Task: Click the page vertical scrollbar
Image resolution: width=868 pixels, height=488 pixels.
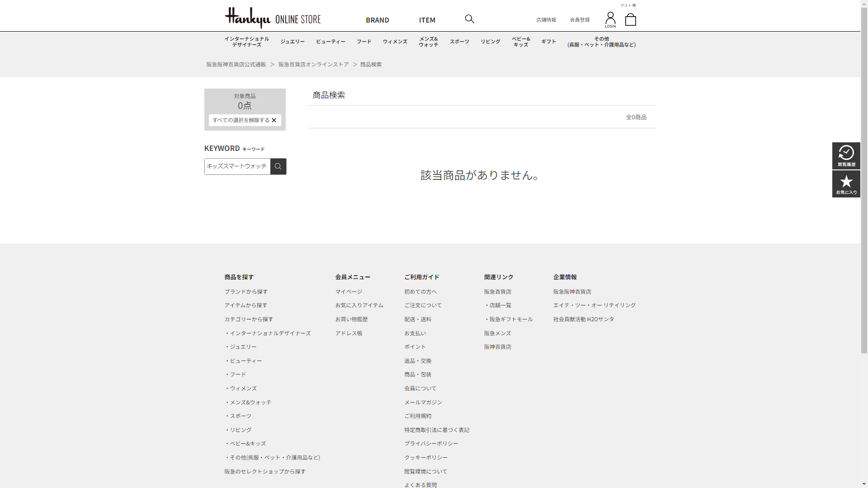Action: pos(864,181)
